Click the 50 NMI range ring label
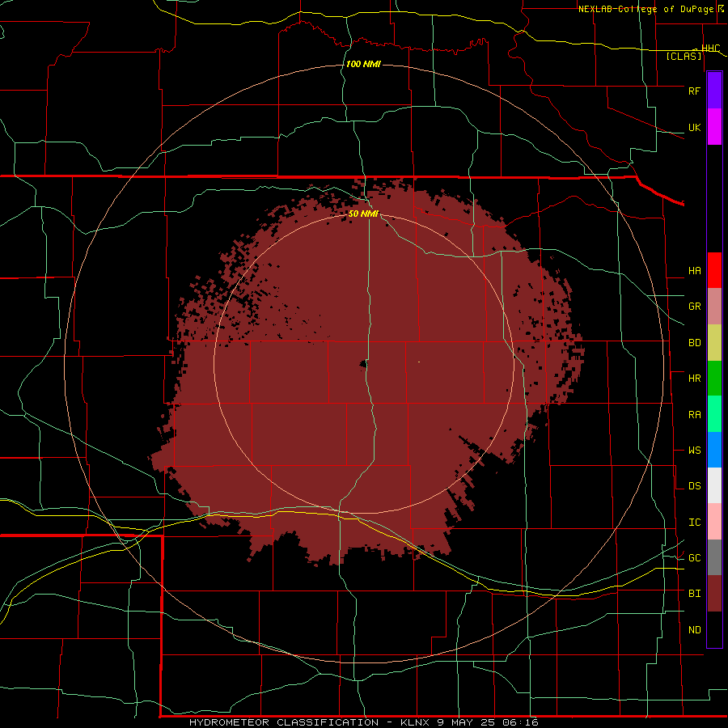728x728 pixels. click(x=363, y=214)
